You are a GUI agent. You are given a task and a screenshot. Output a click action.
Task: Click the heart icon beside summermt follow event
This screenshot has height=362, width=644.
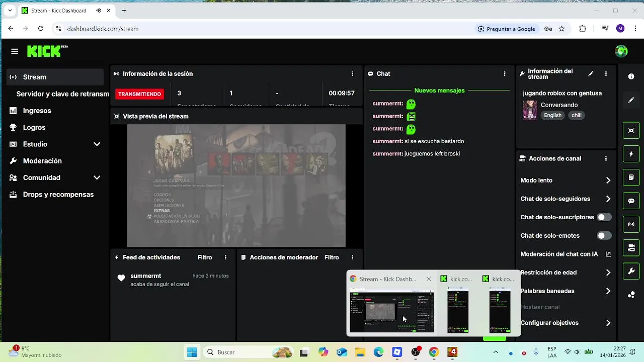point(121,278)
